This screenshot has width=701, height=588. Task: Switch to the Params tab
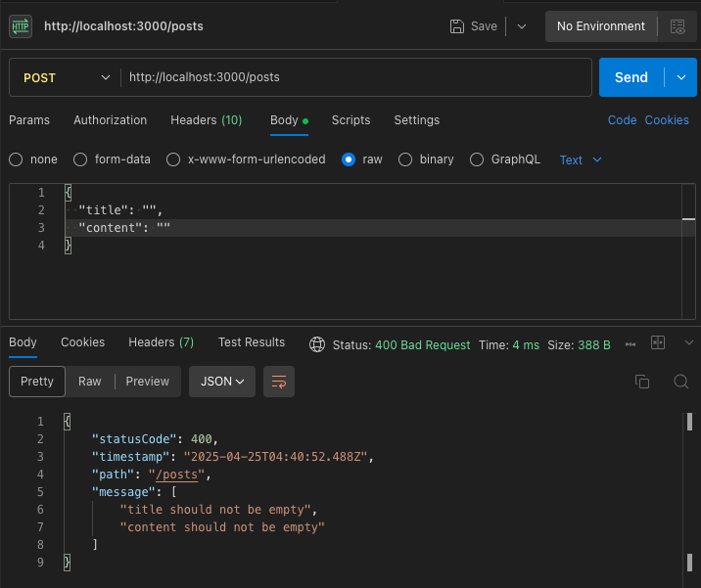pos(29,120)
